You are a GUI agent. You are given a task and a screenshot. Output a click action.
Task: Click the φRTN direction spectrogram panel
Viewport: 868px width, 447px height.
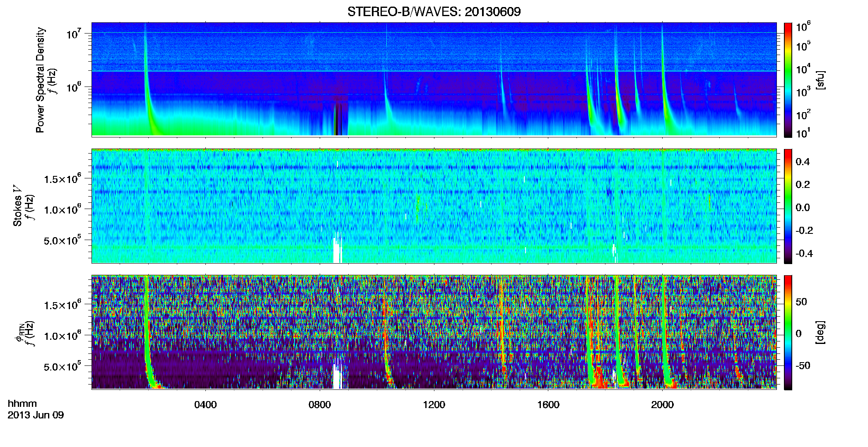point(434,332)
